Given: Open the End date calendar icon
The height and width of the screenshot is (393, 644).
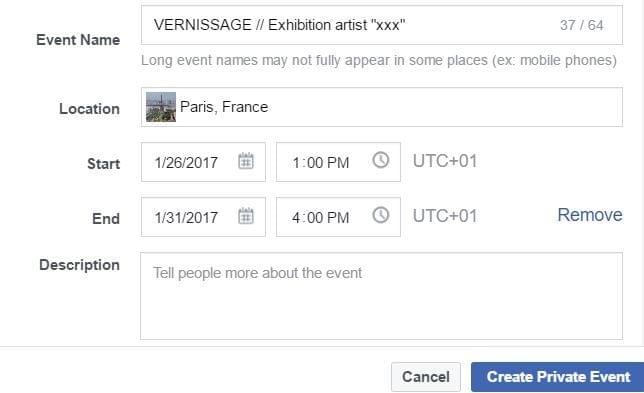Looking at the screenshot, I should (x=246, y=216).
